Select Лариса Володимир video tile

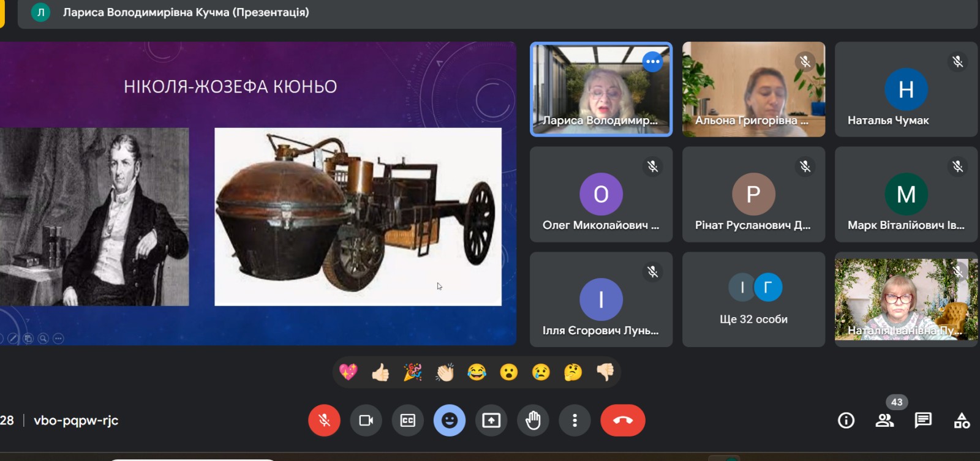[x=601, y=89]
